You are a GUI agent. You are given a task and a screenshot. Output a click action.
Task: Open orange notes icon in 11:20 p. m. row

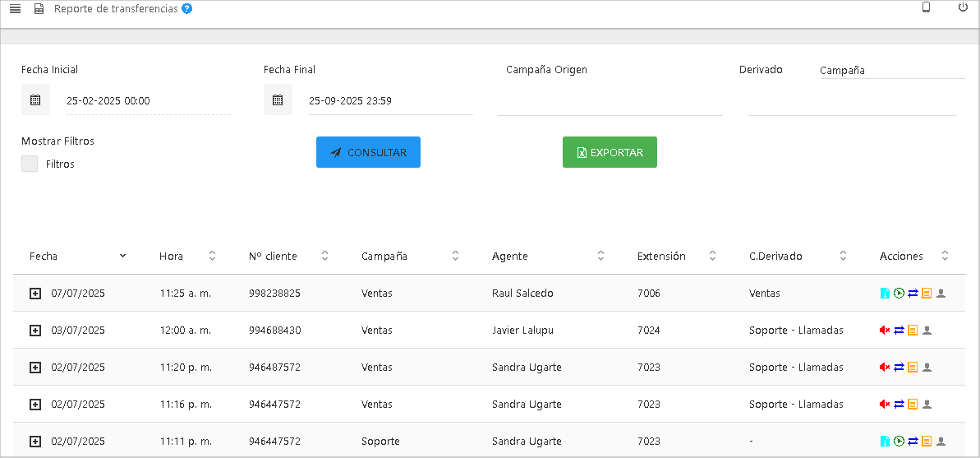[x=913, y=368]
